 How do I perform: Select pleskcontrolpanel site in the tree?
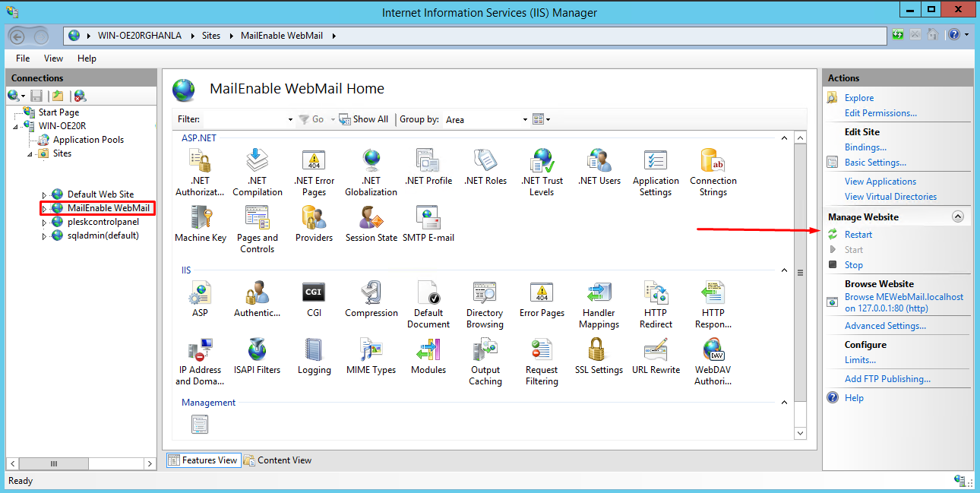coord(103,222)
